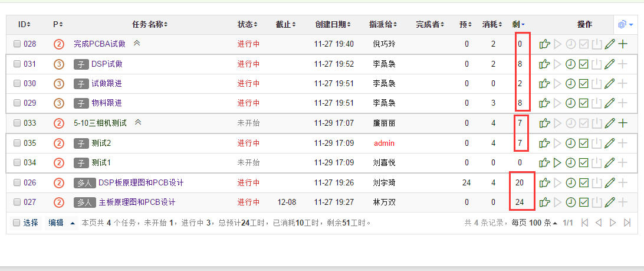Go to the next page of records
Screen dimensions: 644x271
(613, 223)
